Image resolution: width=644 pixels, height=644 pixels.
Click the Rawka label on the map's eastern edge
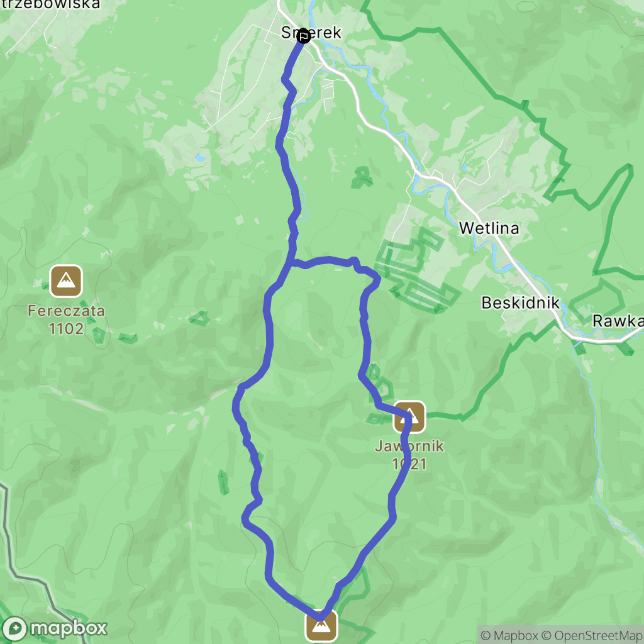(x=618, y=321)
